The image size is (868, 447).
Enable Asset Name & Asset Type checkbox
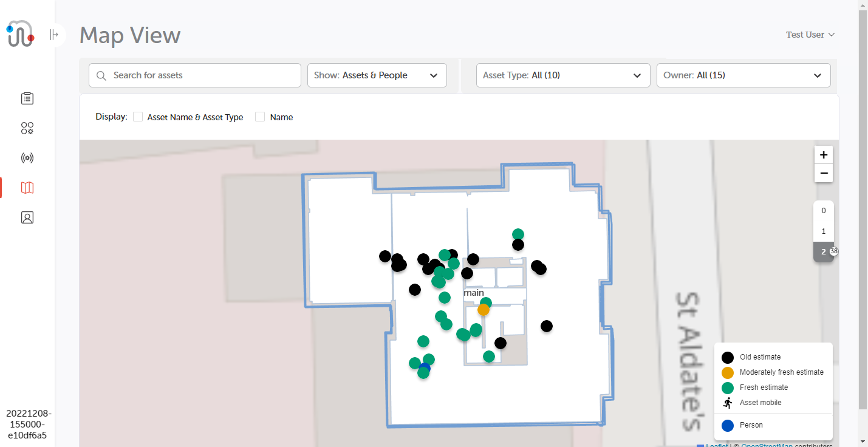(138, 117)
